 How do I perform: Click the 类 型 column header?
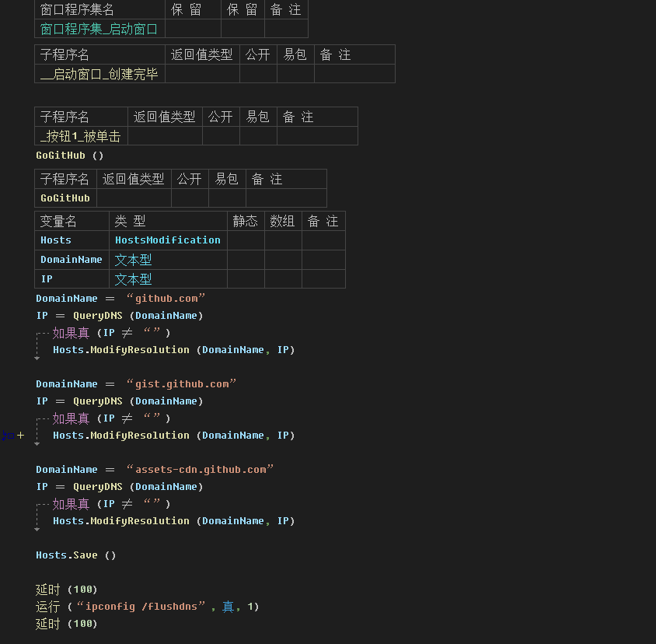point(168,221)
